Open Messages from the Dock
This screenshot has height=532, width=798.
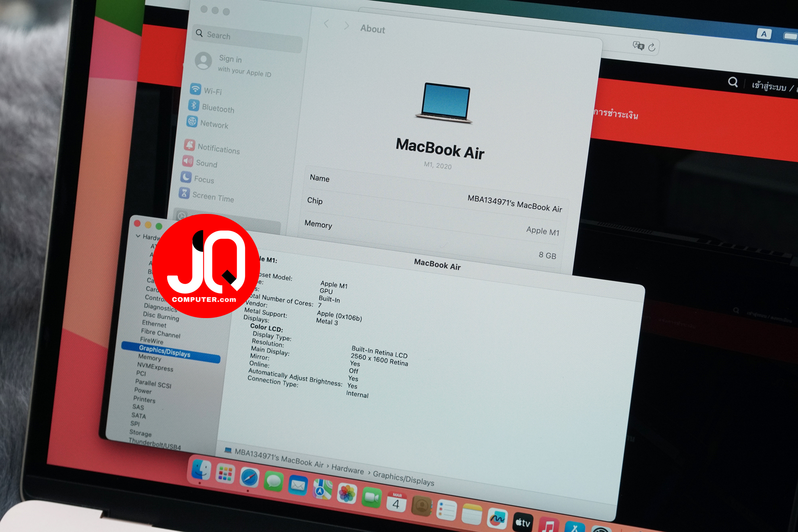274,482
